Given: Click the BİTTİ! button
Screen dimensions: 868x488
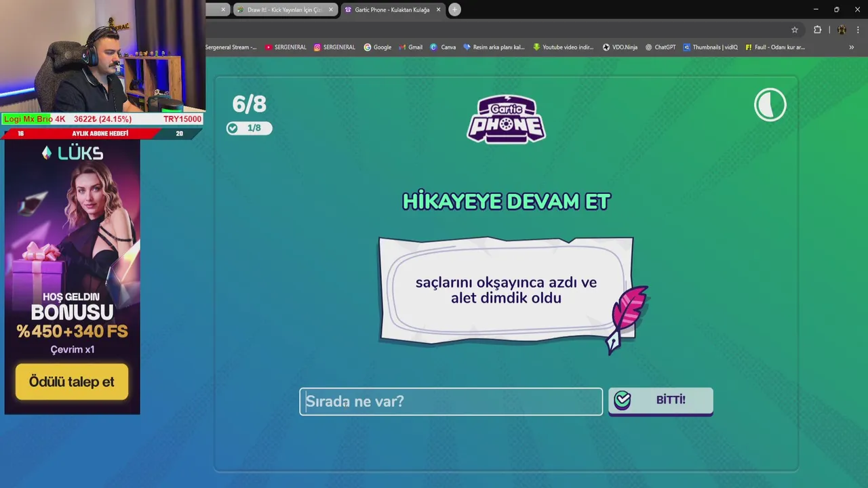Looking at the screenshot, I should [660, 401].
